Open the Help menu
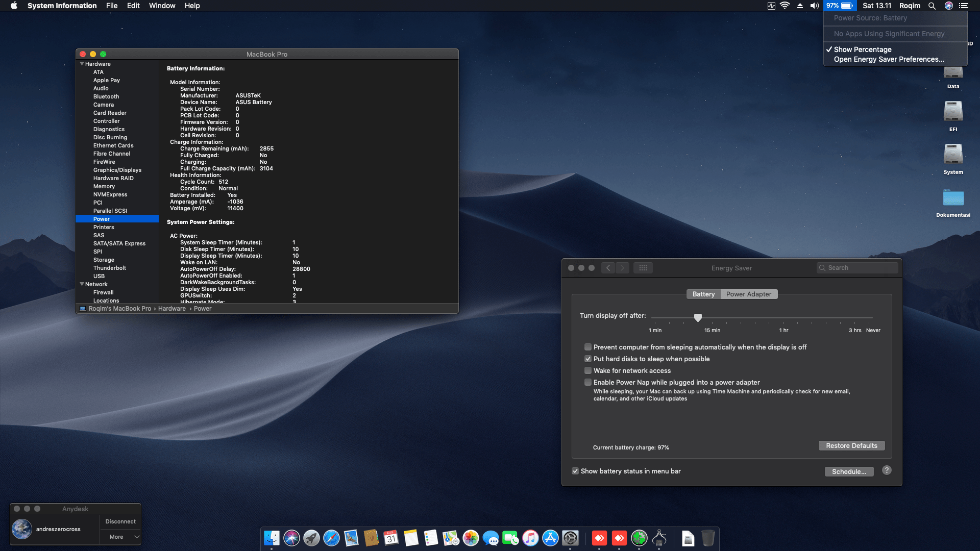Image resolution: width=980 pixels, height=551 pixels. click(x=192, y=6)
